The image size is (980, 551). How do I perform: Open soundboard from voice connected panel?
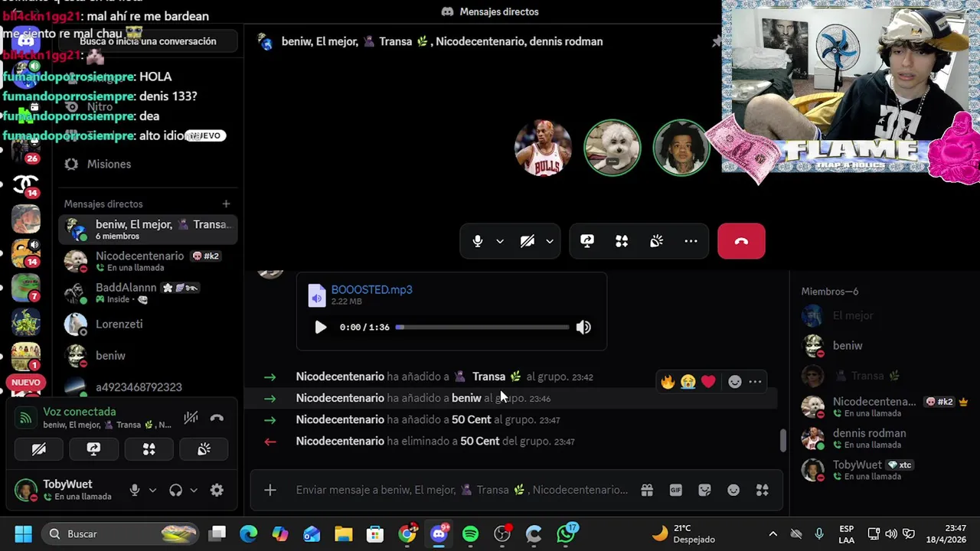pos(204,449)
